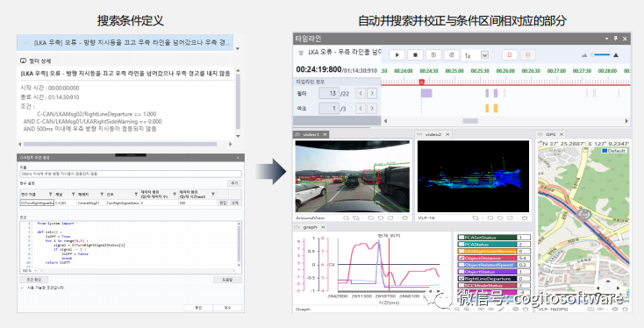This screenshot has width=644, height=328.
Task: Toggle the ObjectStatus signal checkbox
Action: [462, 272]
